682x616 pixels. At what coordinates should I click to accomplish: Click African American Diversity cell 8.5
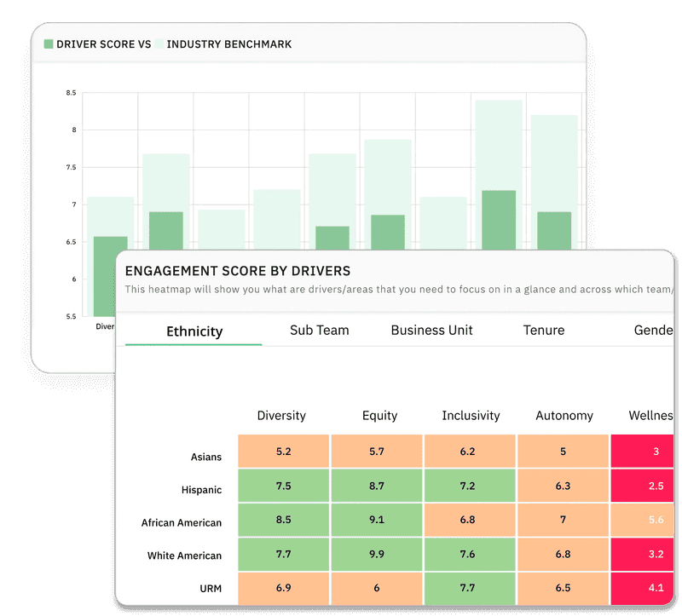click(x=284, y=520)
